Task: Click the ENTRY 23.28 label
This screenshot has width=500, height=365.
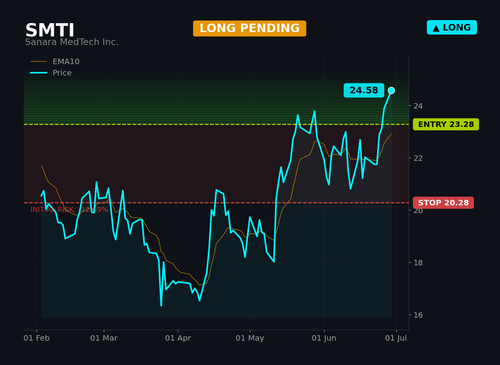Action: point(446,124)
